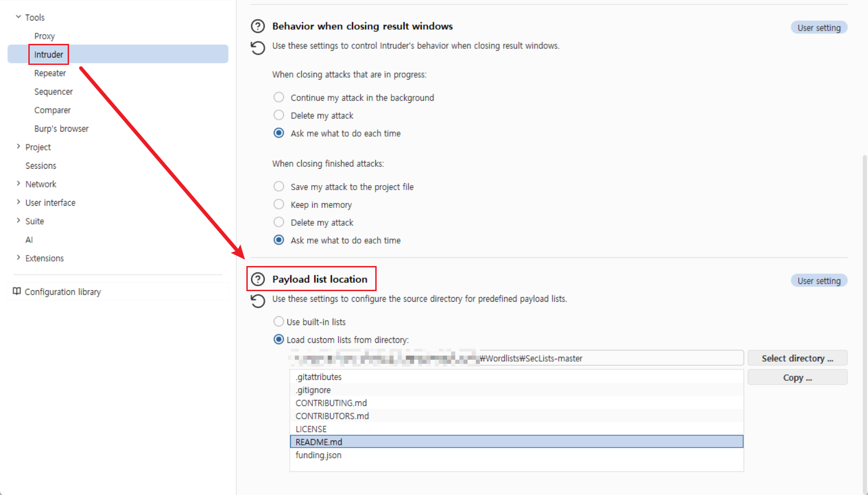Select Delete my attack for in-progress attacks
The image size is (868, 495).
(x=279, y=115)
